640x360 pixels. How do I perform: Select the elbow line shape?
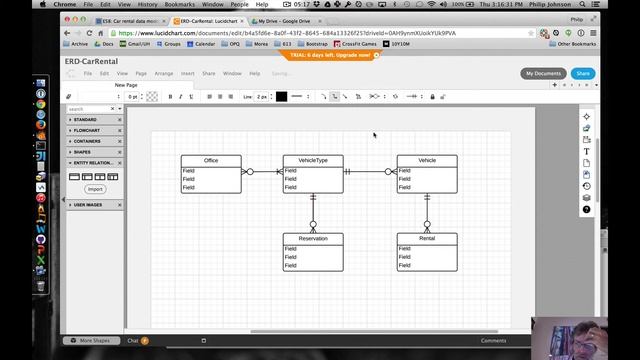point(334,97)
